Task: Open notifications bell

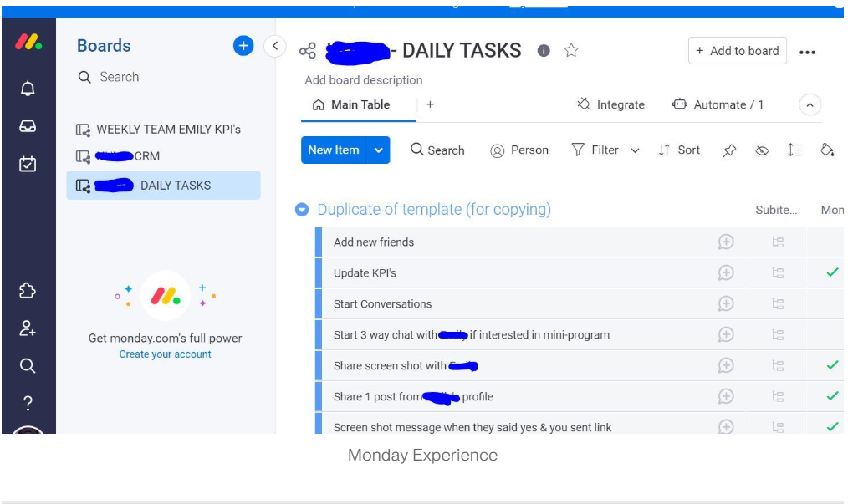Action: (28, 89)
